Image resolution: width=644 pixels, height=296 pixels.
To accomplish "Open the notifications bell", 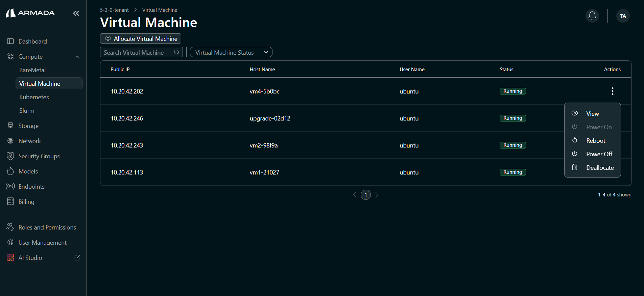I will (x=592, y=16).
